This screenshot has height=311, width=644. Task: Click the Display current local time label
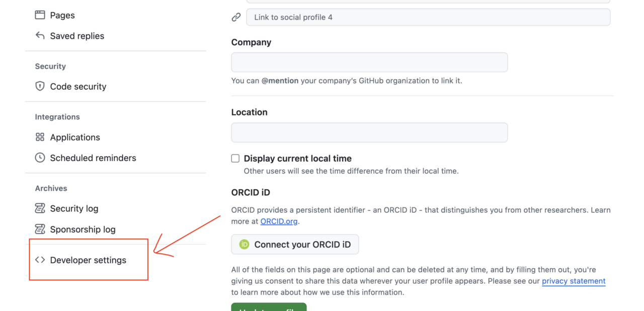pos(298,159)
